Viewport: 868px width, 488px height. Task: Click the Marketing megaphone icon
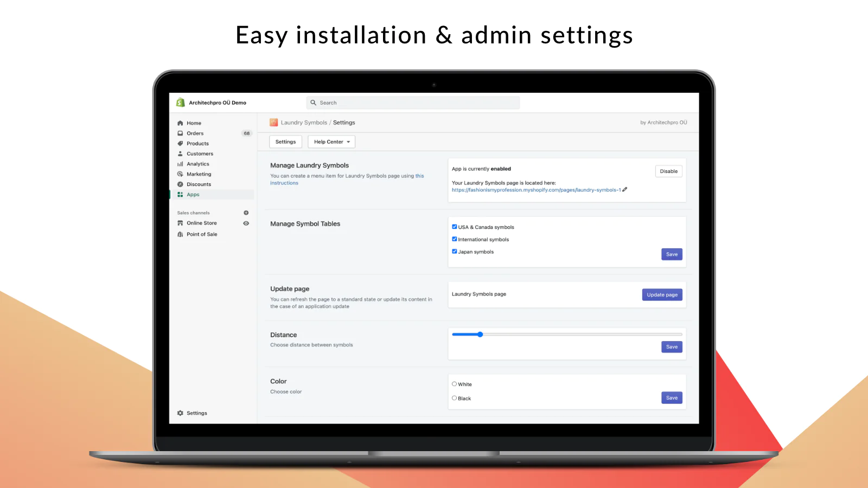click(x=180, y=174)
